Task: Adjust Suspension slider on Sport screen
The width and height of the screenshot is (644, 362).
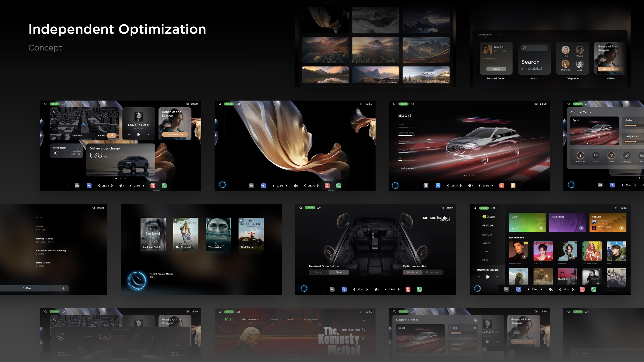Action: (x=407, y=144)
